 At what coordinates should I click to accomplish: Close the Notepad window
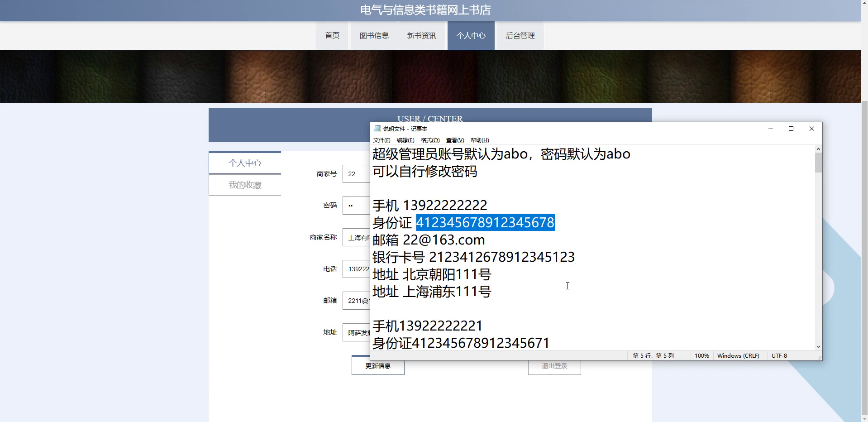click(812, 129)
